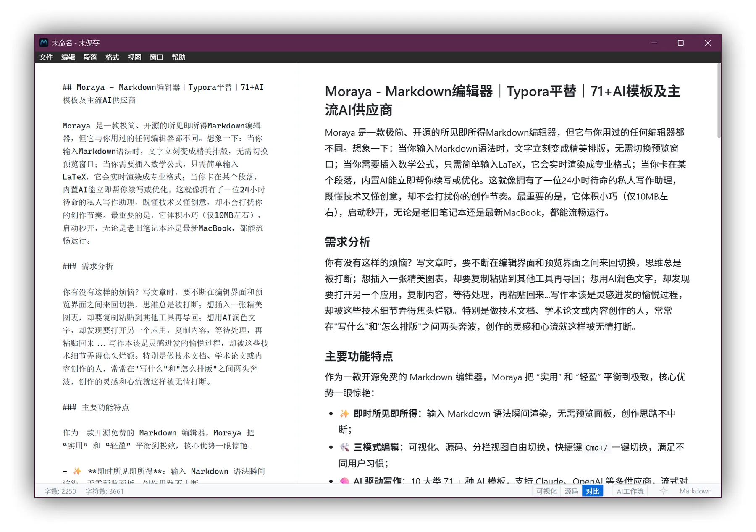The height and width of the screenshot is (532, 756).
Task: Open the 段落 menu
Action: 90,58
